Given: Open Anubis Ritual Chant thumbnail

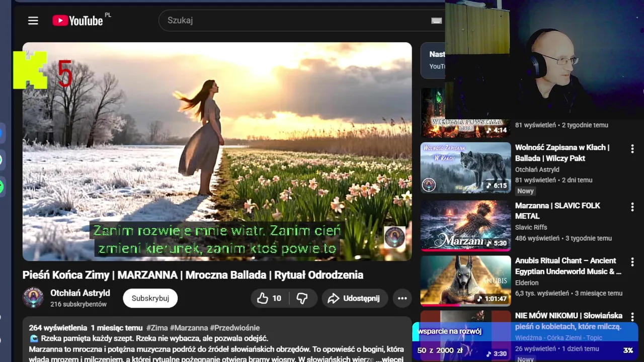Looking at the screenshot, I should point(465,281).
